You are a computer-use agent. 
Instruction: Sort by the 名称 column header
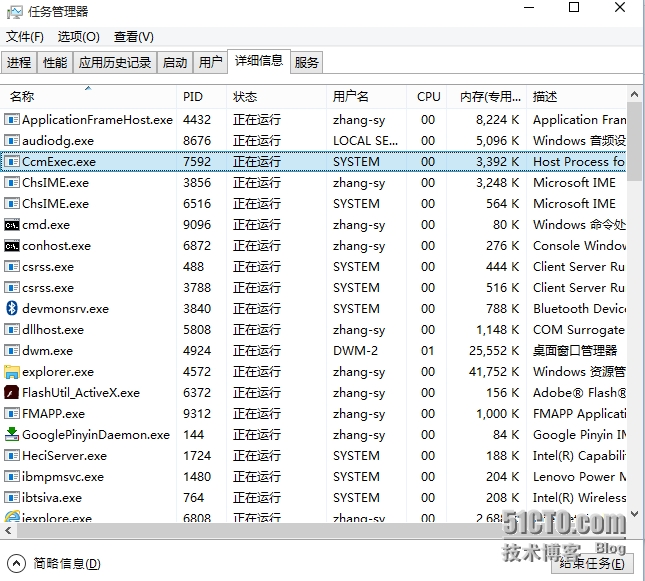coord(88,97)
